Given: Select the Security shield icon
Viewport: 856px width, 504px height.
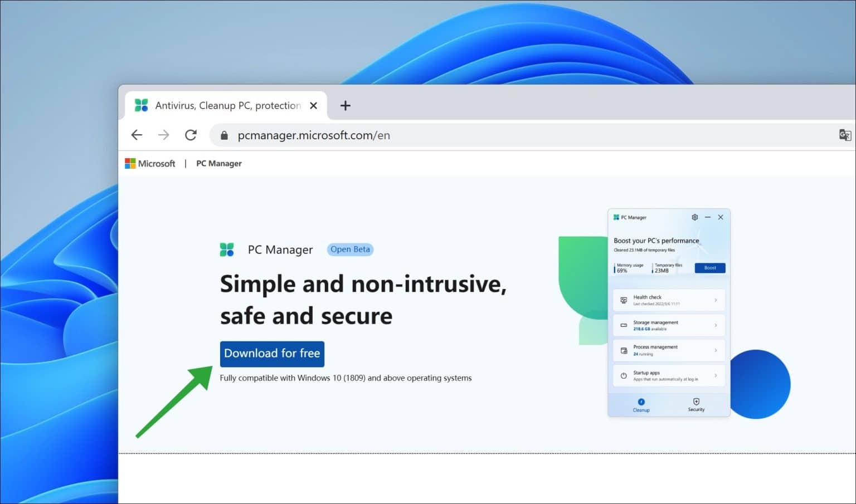Looking at the screenshot, I should pos(696,400).
